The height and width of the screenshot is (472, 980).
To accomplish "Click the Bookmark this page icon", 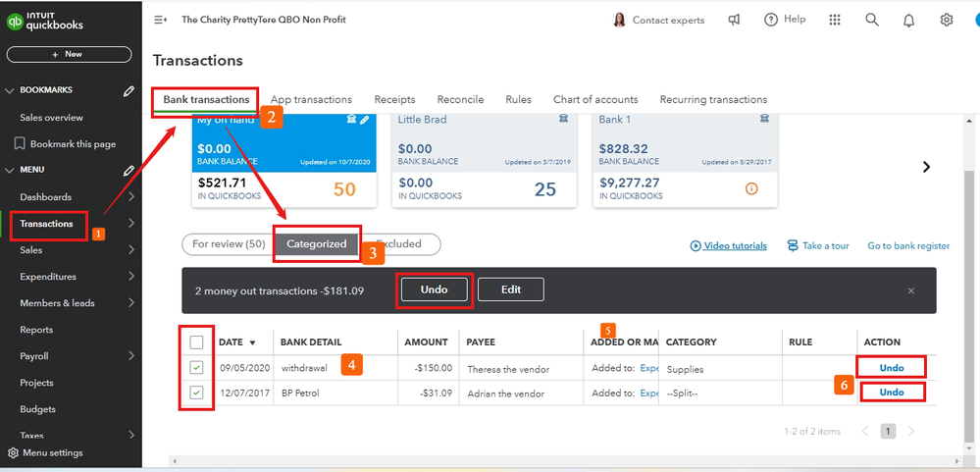I will click(x=20, y=144).
